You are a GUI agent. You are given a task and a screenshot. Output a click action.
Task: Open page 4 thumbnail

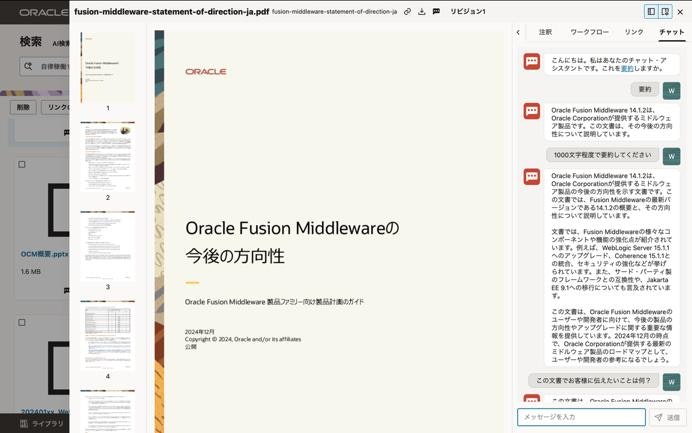click(108, 335)
